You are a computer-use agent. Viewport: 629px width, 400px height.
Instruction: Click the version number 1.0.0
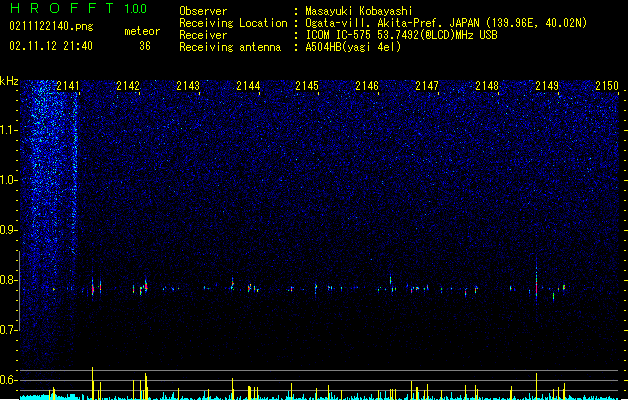click(x=135, y=8)
